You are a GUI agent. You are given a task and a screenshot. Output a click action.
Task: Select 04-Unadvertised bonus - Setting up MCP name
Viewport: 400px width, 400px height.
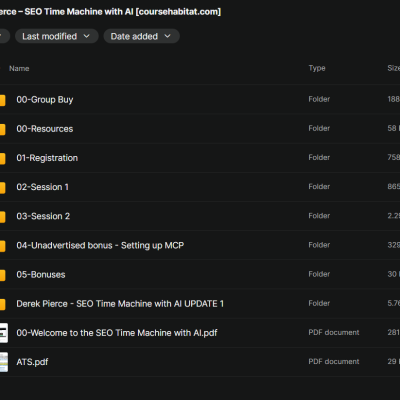pyautogui.click(x=100, y=245)
